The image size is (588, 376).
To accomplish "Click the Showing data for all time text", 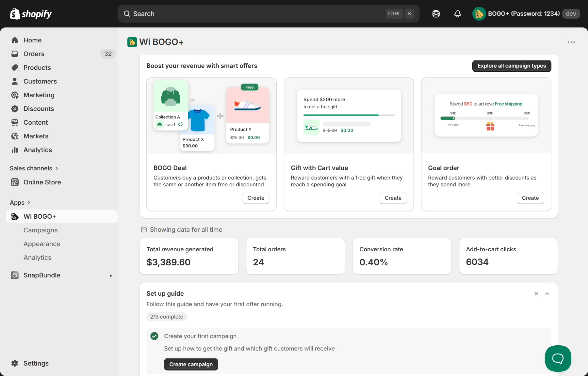I will pyautogui.click(x=186, y=230).
